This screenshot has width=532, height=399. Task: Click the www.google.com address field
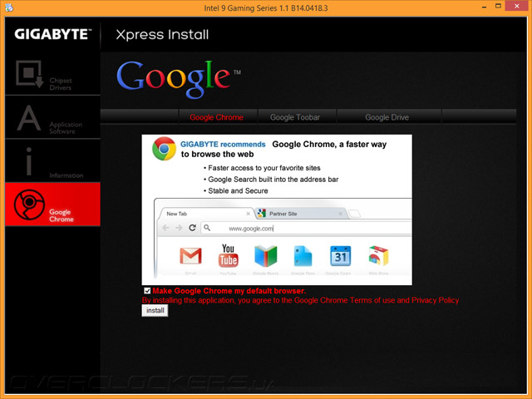coord(307,228)
